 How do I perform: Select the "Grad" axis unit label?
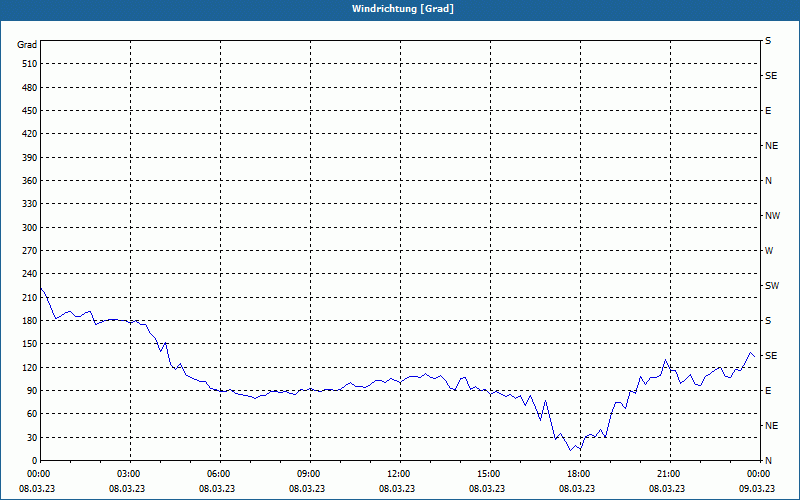(x=27, y=45)
